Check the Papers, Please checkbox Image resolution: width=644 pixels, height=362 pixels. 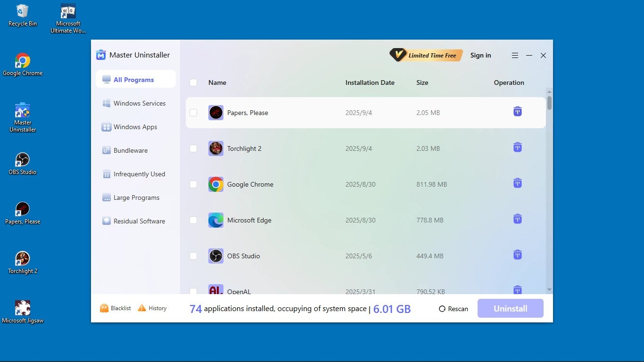[x=193, y=113]
